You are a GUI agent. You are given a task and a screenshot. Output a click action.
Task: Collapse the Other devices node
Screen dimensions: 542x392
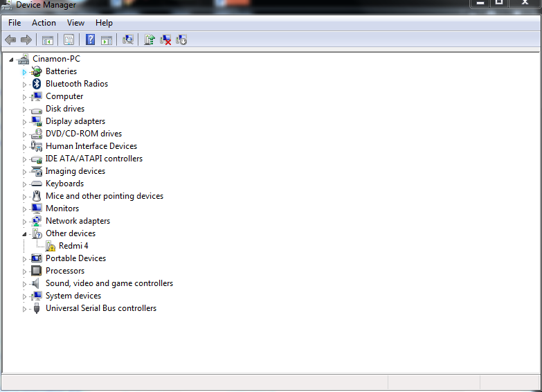(24, 234)
